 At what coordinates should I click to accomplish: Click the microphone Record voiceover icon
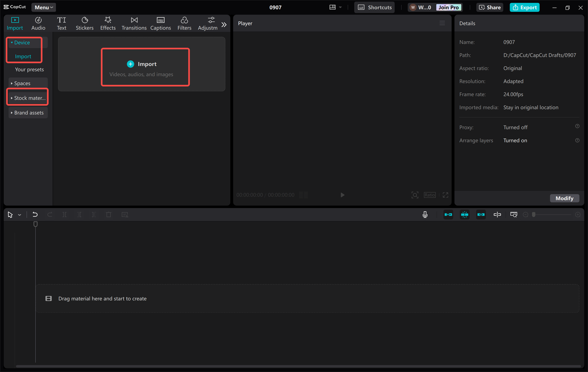pyautogui.click(x=425, y=214)
